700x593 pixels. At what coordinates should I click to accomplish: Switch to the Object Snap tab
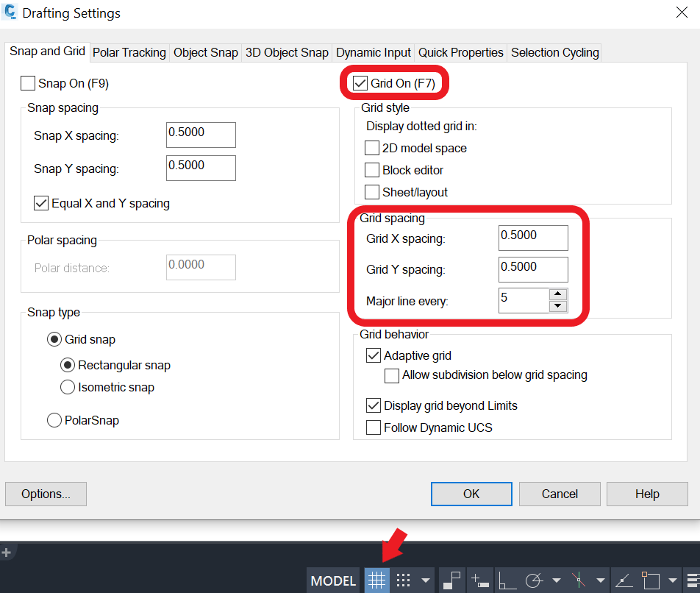206,53
